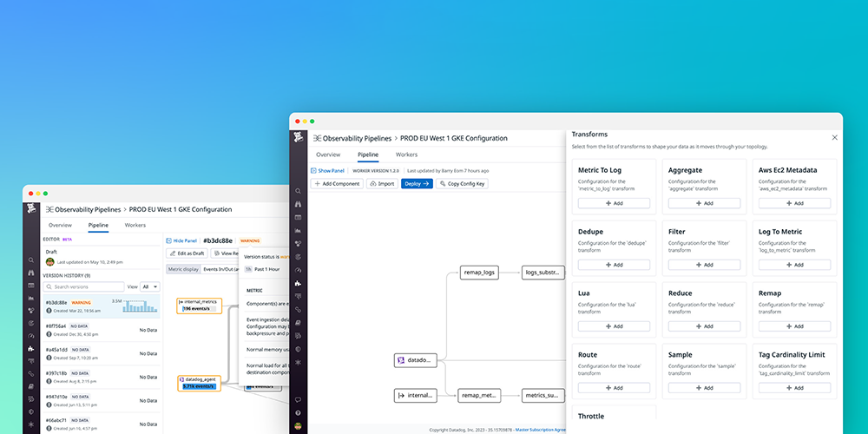The image size is (868, 434).
Task: Add the Dedupe transform
Action: (614, 265)
